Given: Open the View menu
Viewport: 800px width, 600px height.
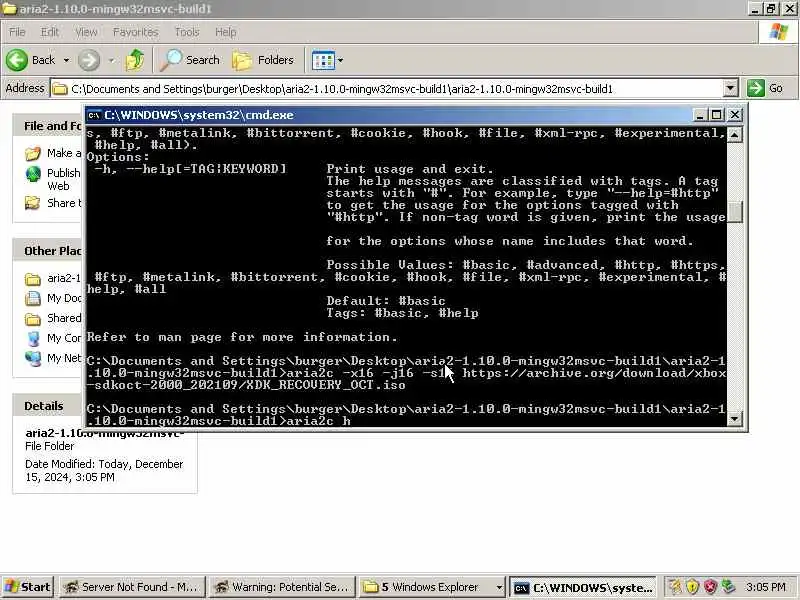Looking at the screenshot, I should (86, 32).
